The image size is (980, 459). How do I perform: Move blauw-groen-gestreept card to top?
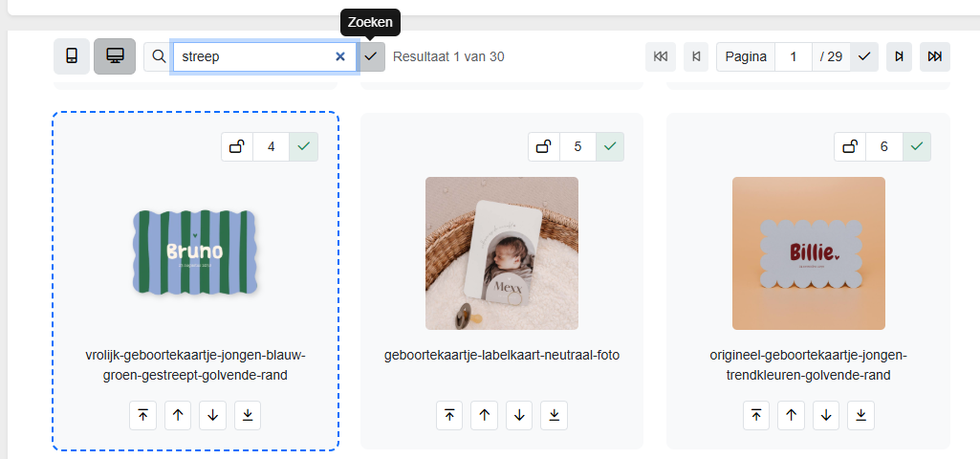point(143,415)
